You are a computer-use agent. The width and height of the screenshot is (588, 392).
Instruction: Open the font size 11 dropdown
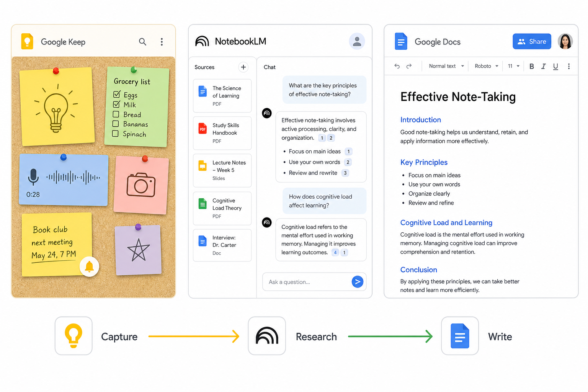(x=514, y=66)
